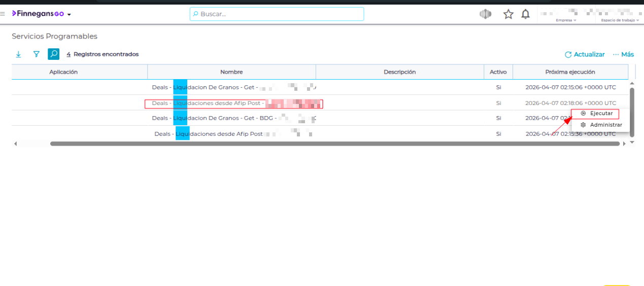Open the filter funnel icon
Screen dimensions: 644x286
36,54
